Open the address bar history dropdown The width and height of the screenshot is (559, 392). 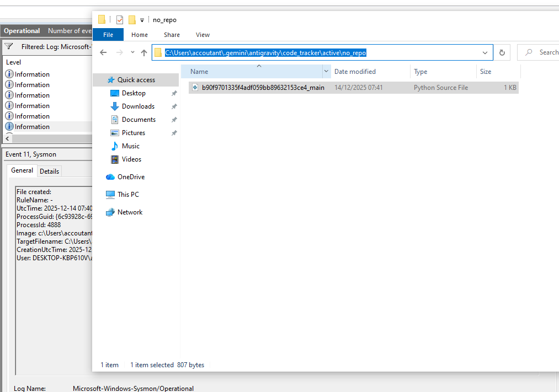[x=485, y=52]
